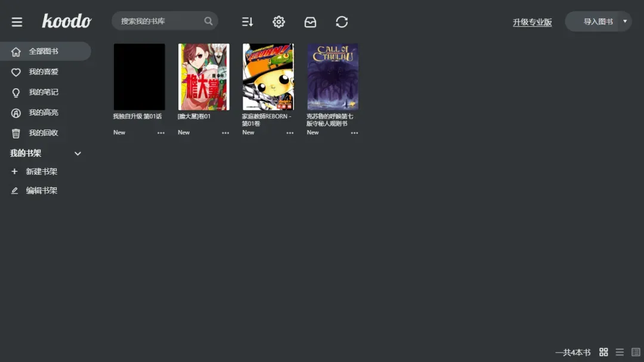Open 我的笔记 in the sidebar

[x=43, y=92]
